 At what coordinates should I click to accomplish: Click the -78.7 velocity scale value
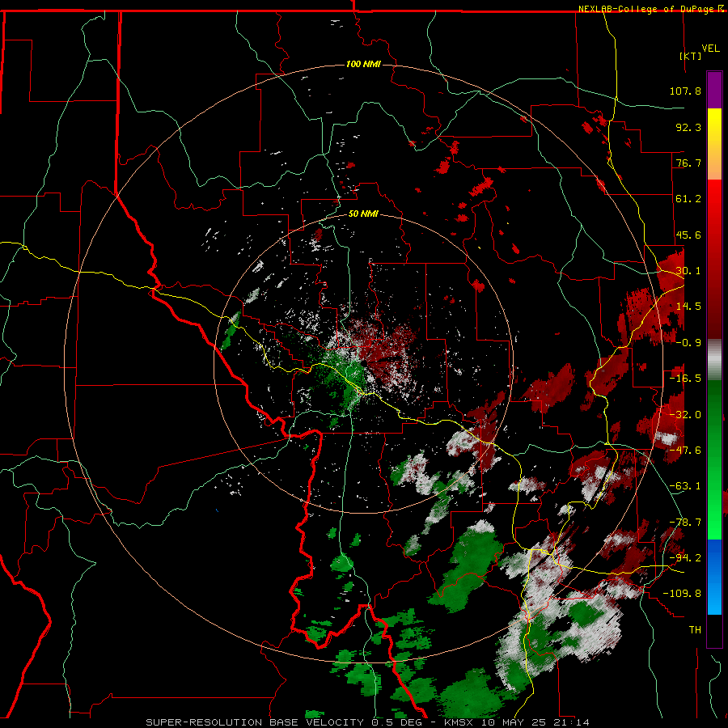685,523
